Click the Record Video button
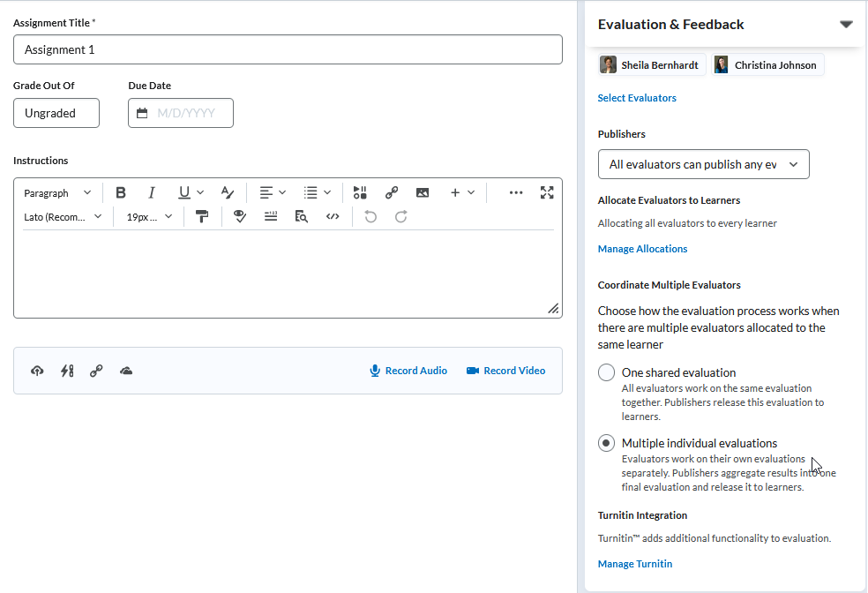868x593 pixels. click(505, 371)
